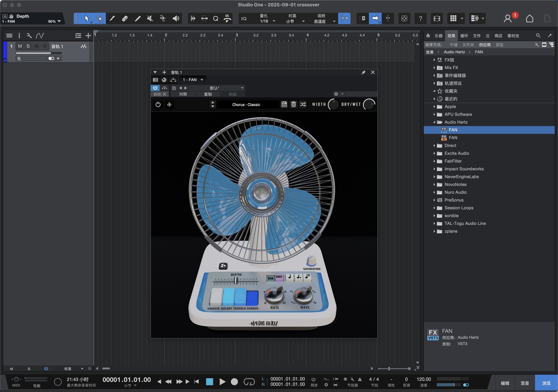Screen dimensions: 558x392
Task: Click the Record button in transport
Action: [234, 382]
